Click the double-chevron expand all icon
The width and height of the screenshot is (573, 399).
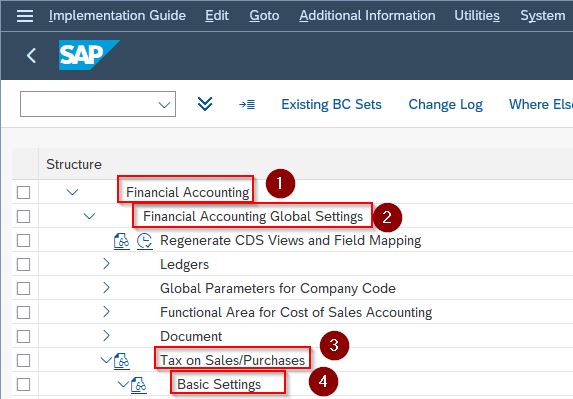point(205,104)
